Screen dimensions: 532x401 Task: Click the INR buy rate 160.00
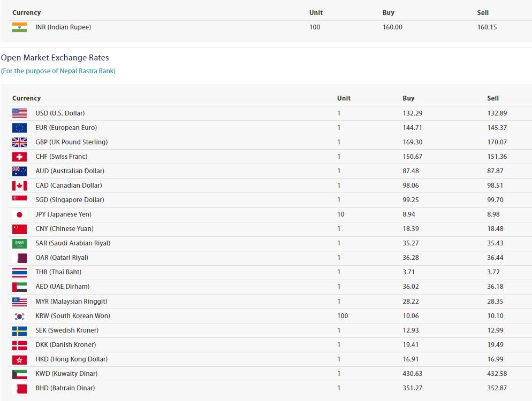392,27
